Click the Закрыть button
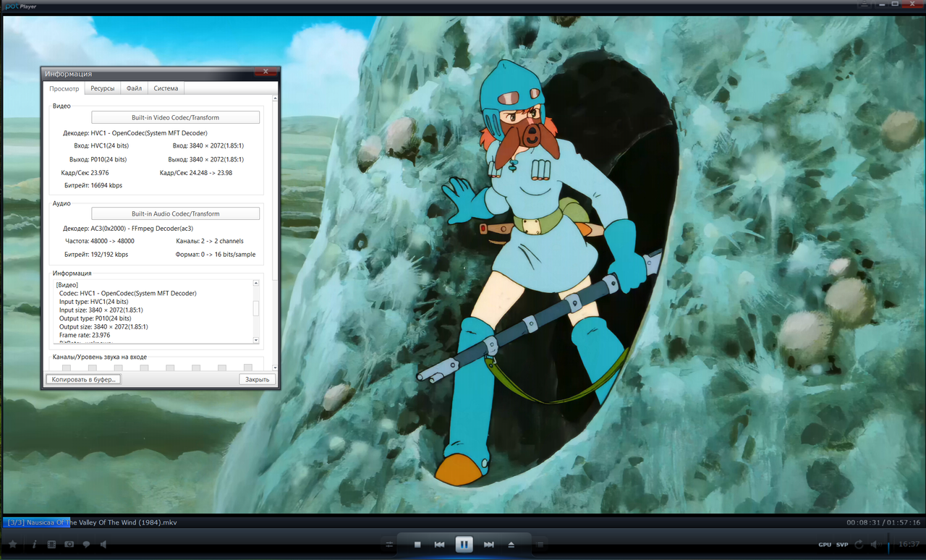 click(x=257, y=379)
